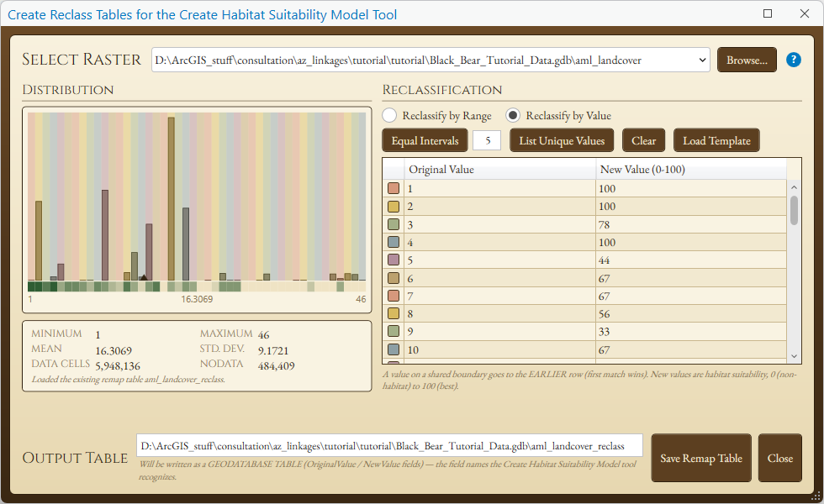The height and width of the screenshot is (504, 824).
Task: Click the Equal Intervals button
Action: [x=425, y=141]
